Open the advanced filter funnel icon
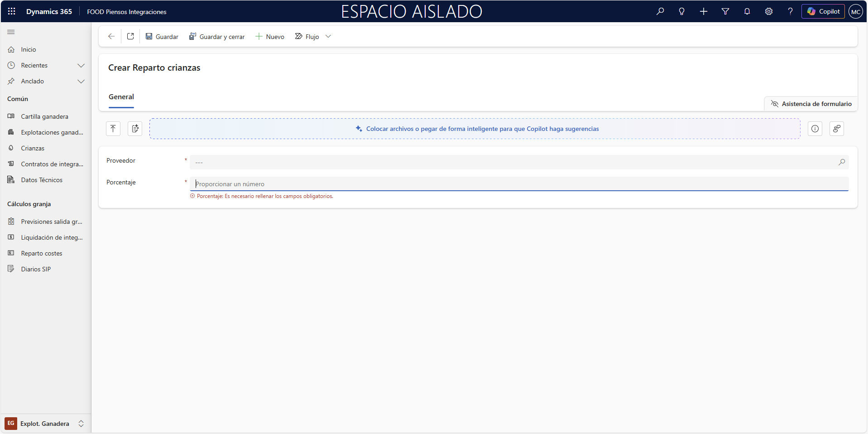The width and height of the screenshot is (868, 434). (725, 11)
